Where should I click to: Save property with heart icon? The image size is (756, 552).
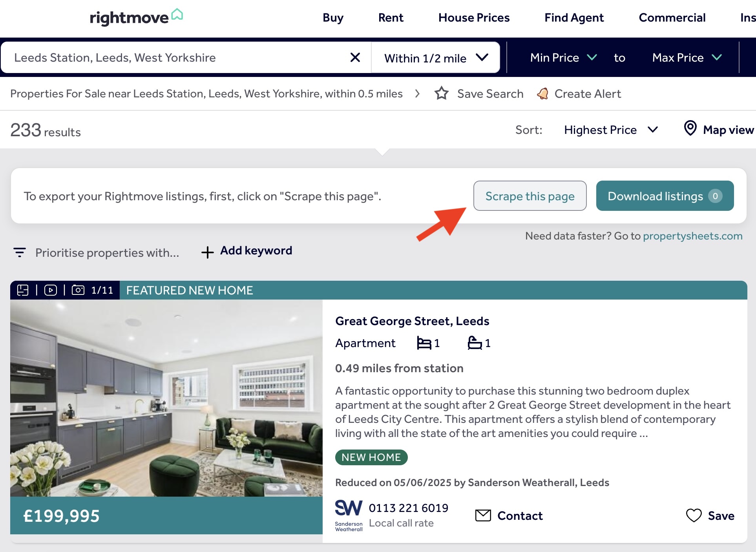click(x=694, y=515)
